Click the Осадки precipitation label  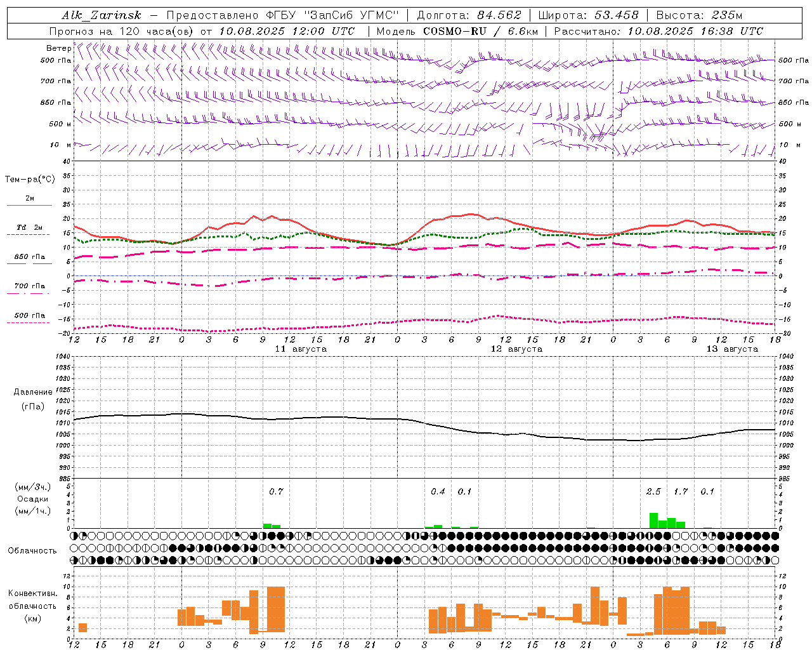pos(33,500)
